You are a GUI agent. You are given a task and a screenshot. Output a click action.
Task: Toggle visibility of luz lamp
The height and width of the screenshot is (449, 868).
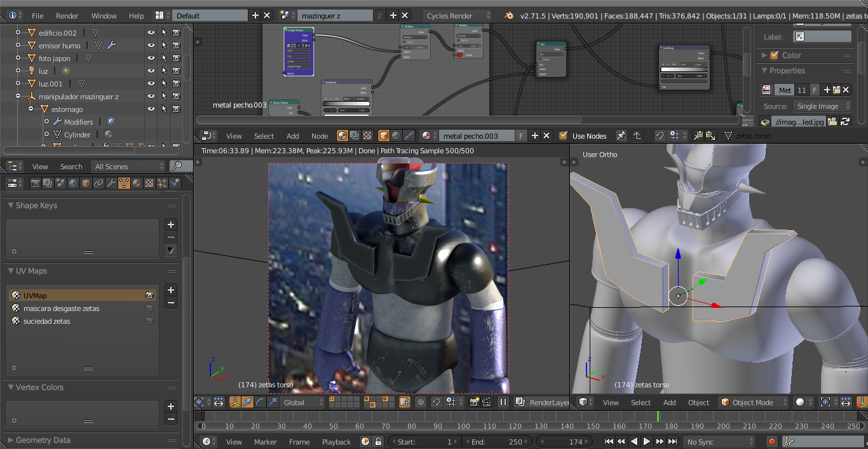point(151,71)
